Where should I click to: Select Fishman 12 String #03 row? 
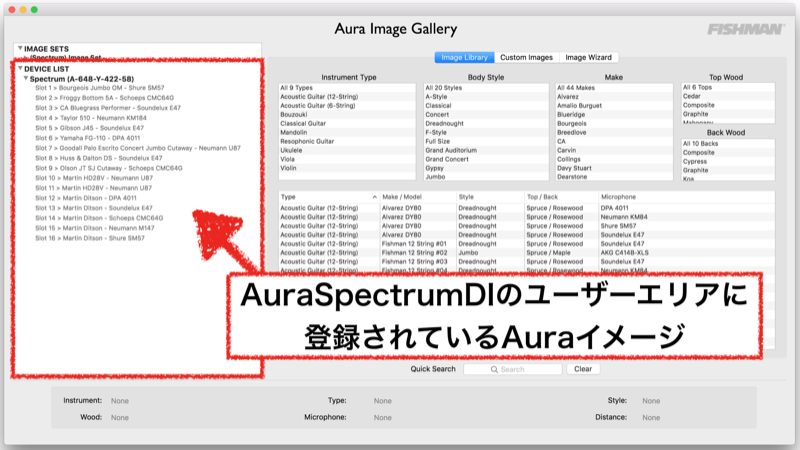tap(527, 262)
